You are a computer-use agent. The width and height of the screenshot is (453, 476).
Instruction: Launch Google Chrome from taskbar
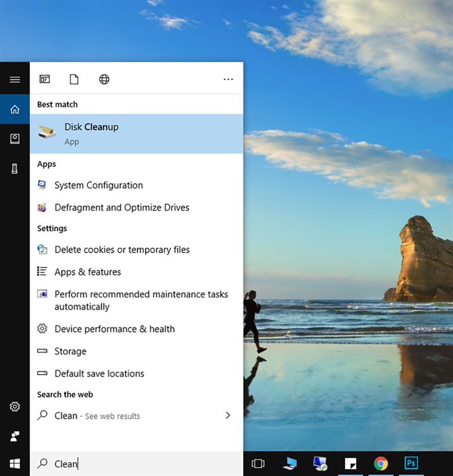(x=381, y=464)
